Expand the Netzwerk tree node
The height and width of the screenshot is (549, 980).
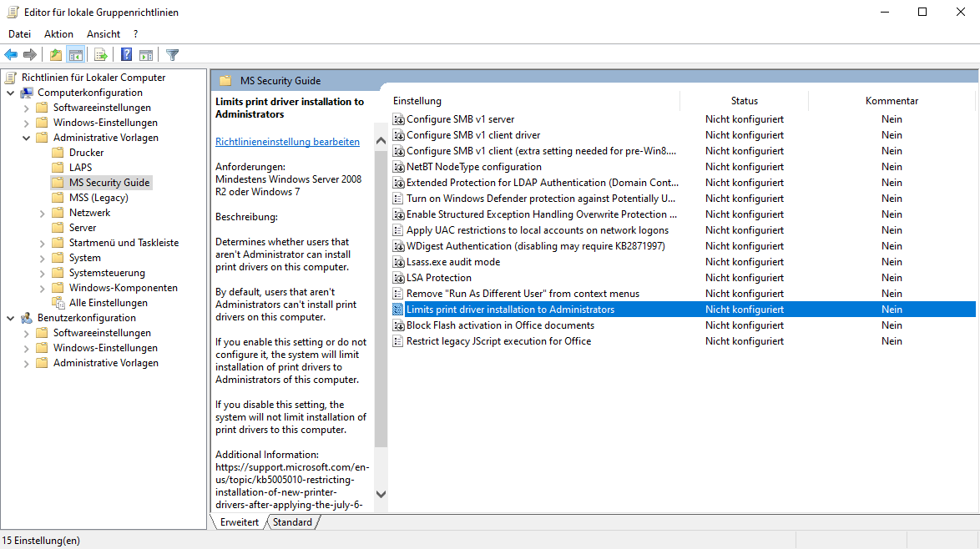tap(43, 213)
